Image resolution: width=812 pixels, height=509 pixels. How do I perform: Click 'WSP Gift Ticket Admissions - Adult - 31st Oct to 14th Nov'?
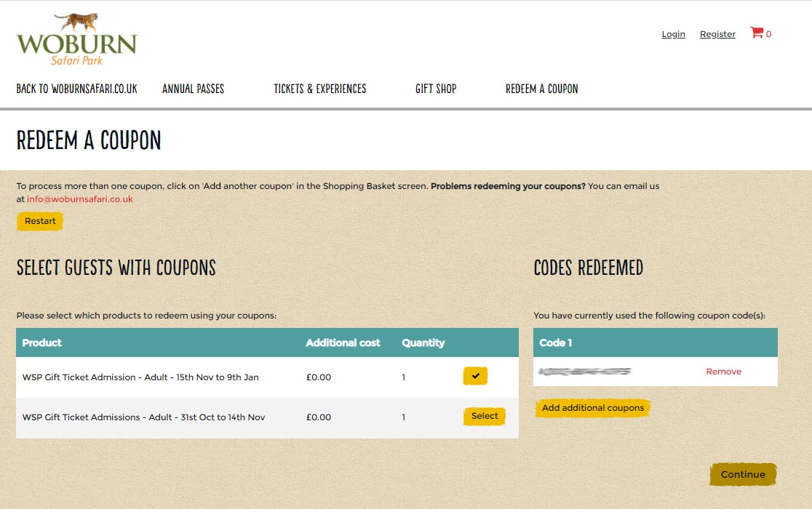tap(143, 417)
